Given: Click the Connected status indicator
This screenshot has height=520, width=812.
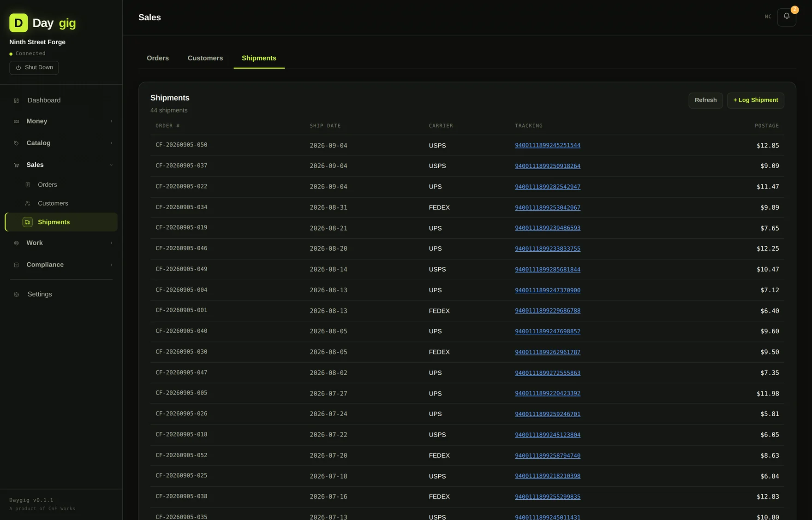Looking at the screenshot, I should coord(27,53).
